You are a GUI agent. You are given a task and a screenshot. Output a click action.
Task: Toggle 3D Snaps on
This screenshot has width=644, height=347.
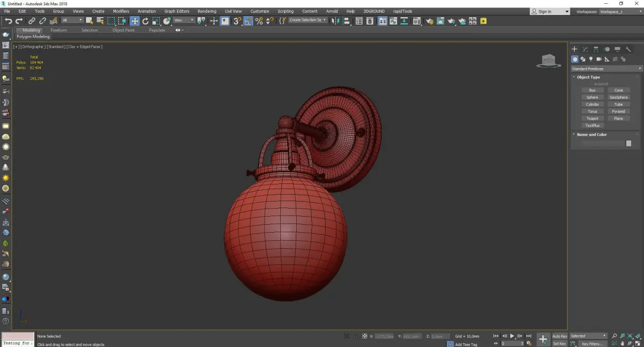tap(237, 21)
